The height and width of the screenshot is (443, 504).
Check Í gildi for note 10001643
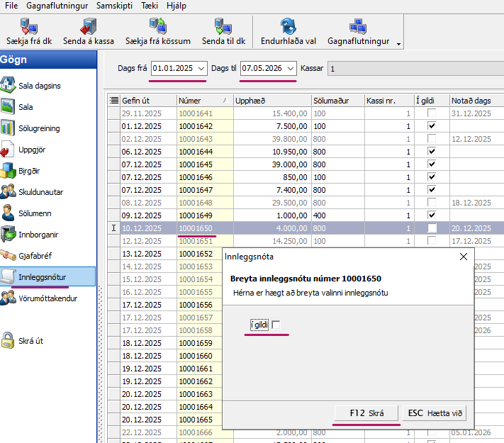432,138
